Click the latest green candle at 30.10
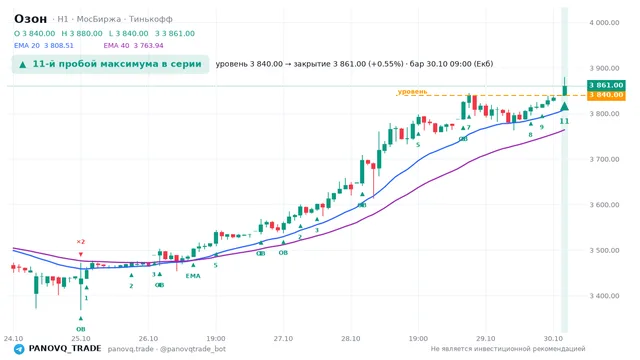 pos(565,87)
